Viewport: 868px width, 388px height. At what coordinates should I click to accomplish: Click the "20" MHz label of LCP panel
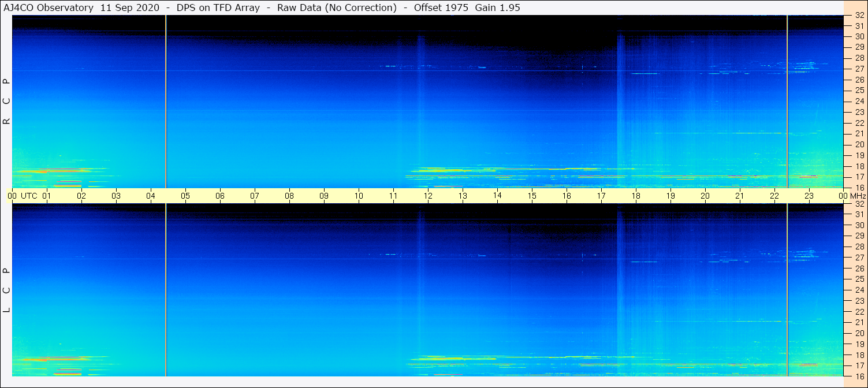(x=859, y=333)
